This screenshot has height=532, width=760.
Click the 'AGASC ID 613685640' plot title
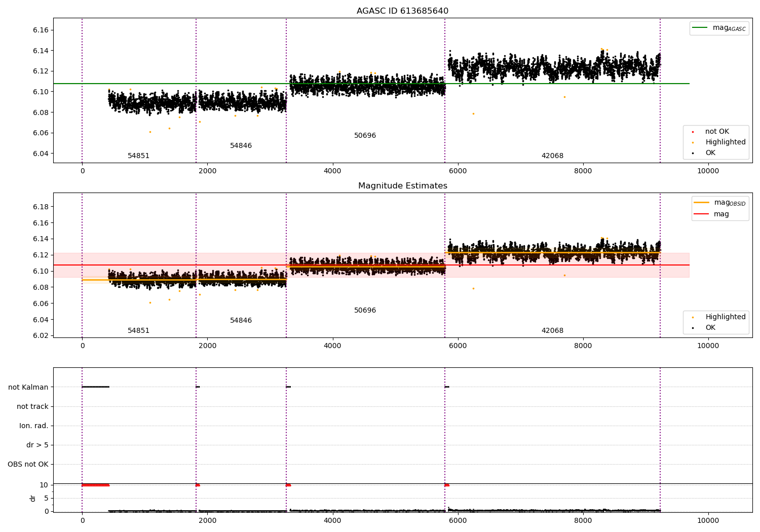[402, 11]
